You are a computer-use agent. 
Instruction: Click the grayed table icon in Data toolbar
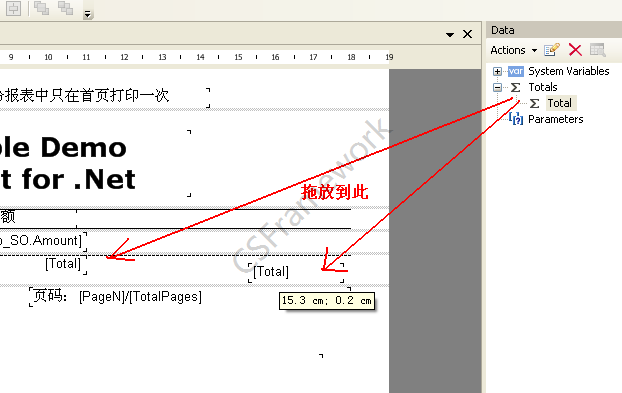click(597, 50)
